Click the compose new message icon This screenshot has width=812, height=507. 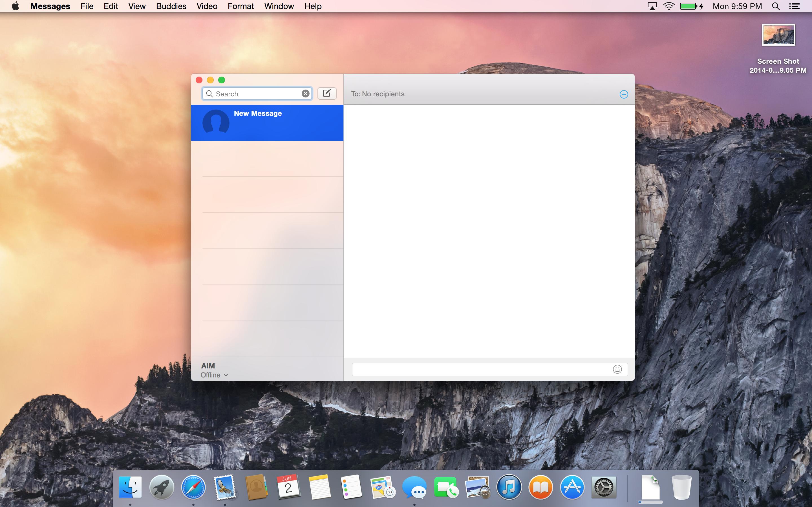click(x=326, y=93)
